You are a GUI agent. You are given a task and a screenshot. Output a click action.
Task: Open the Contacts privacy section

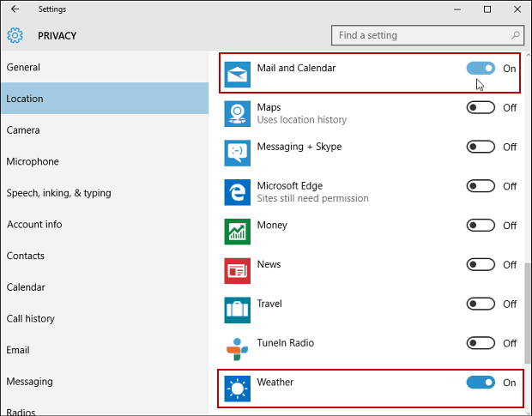(x=105, y=256)
